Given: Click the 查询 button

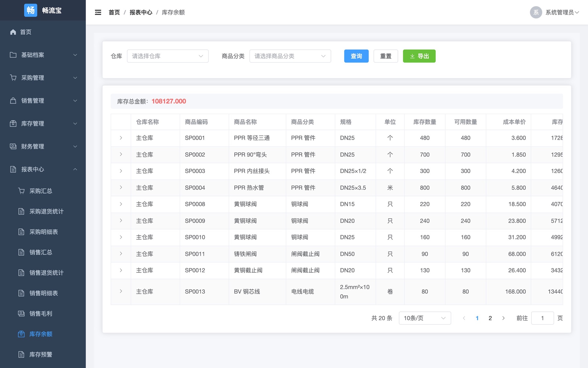Looking at the screenshot, I should 356,56.
